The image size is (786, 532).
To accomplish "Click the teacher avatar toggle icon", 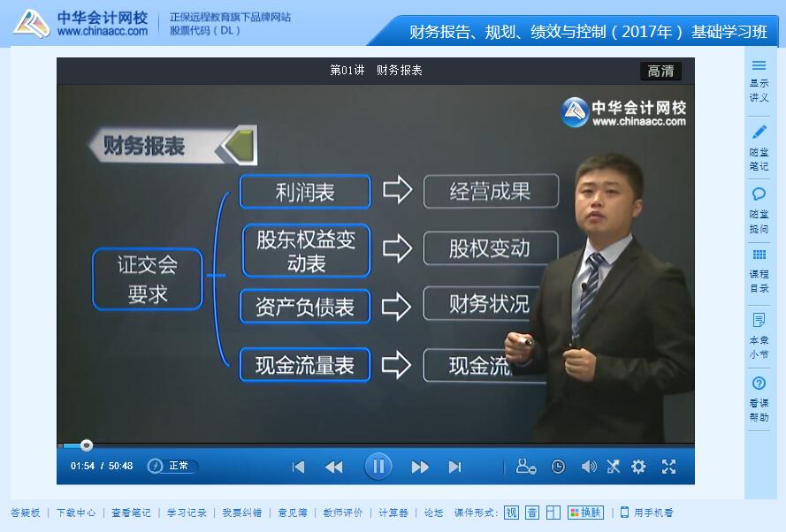I will click(526, 467).
